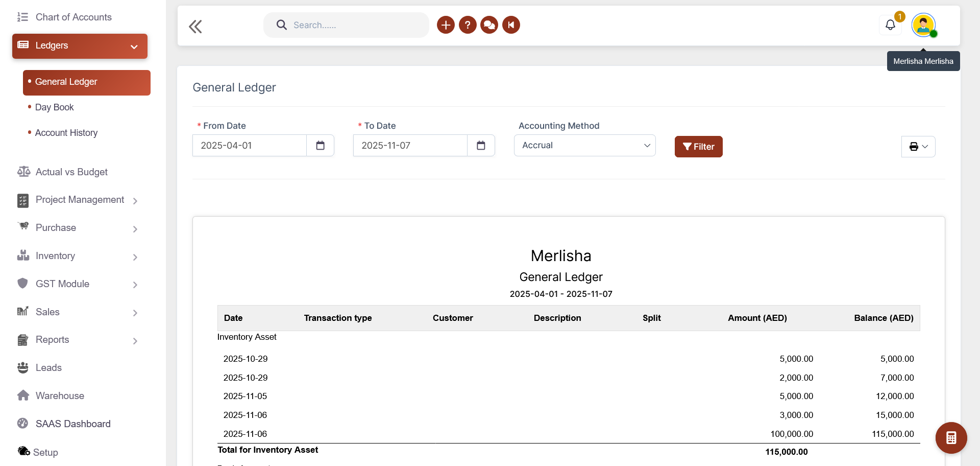Open Day Book from the sidebar

54,107
